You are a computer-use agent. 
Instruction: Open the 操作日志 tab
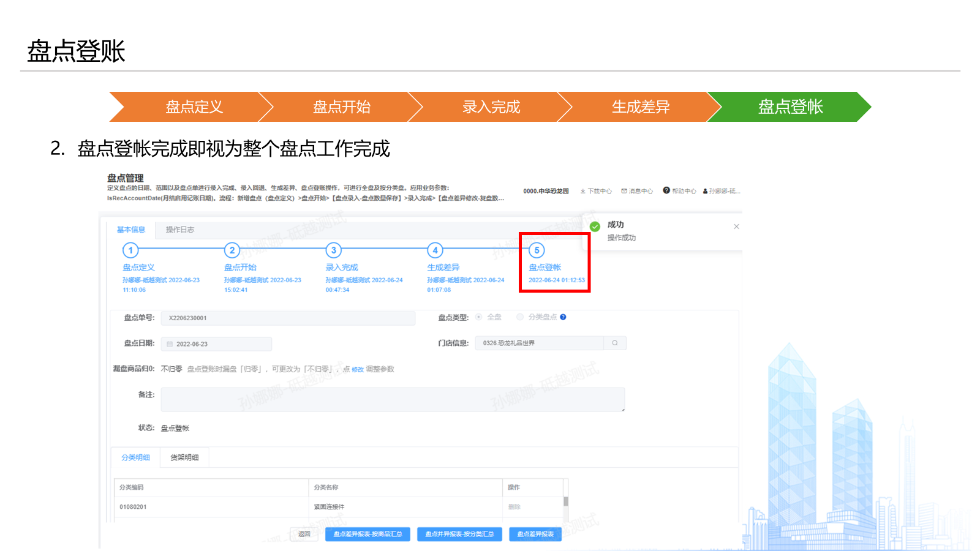click(x=180, y=230)
